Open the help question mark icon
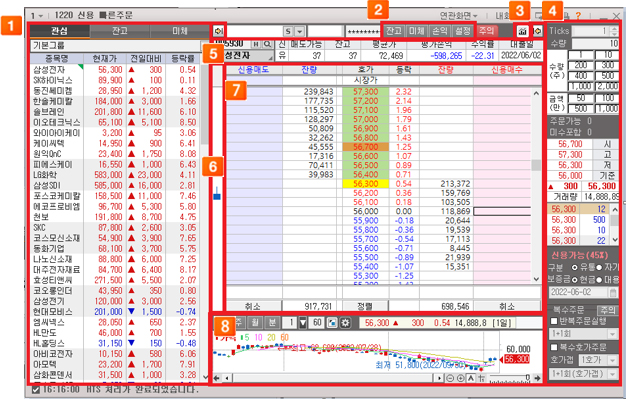 click(x=578, y=16)
